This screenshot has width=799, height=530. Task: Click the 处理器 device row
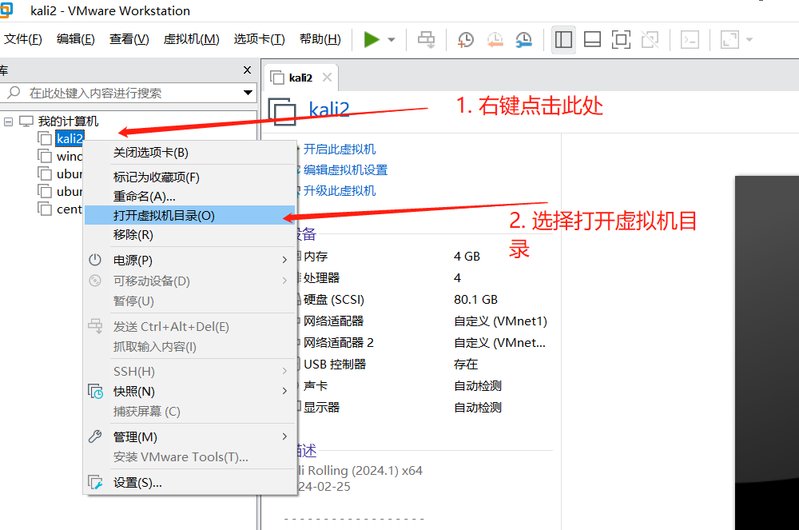(423, 278)
